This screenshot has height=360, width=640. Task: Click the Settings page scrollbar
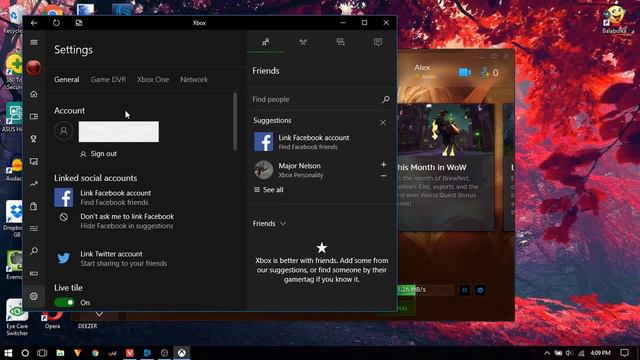[x=235, y=121]
